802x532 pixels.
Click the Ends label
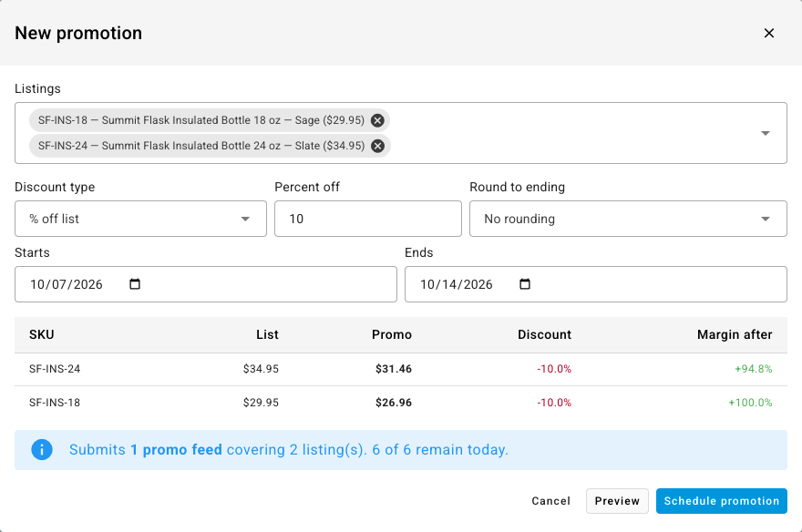pos(419,252)
